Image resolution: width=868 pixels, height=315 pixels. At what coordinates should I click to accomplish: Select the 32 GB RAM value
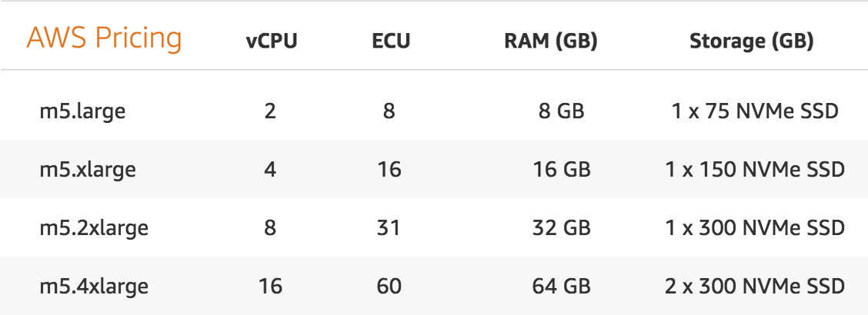(561, 227)
